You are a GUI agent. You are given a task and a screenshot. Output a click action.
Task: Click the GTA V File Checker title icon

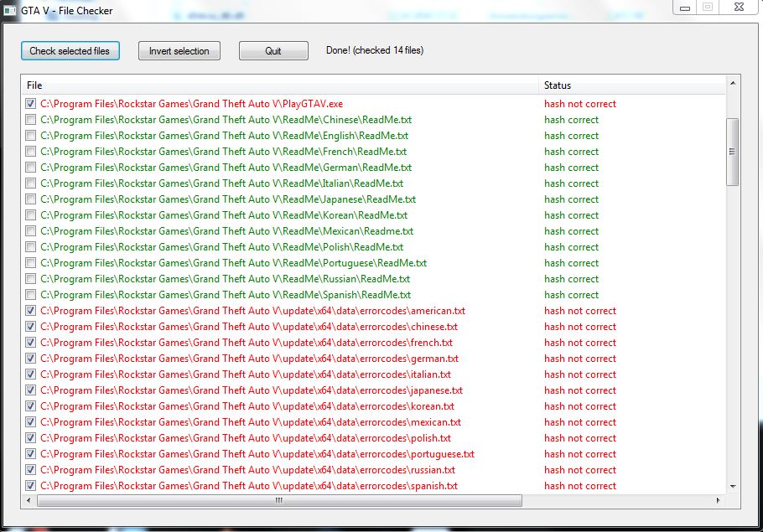pyautogui.click(x=10, y=10)
